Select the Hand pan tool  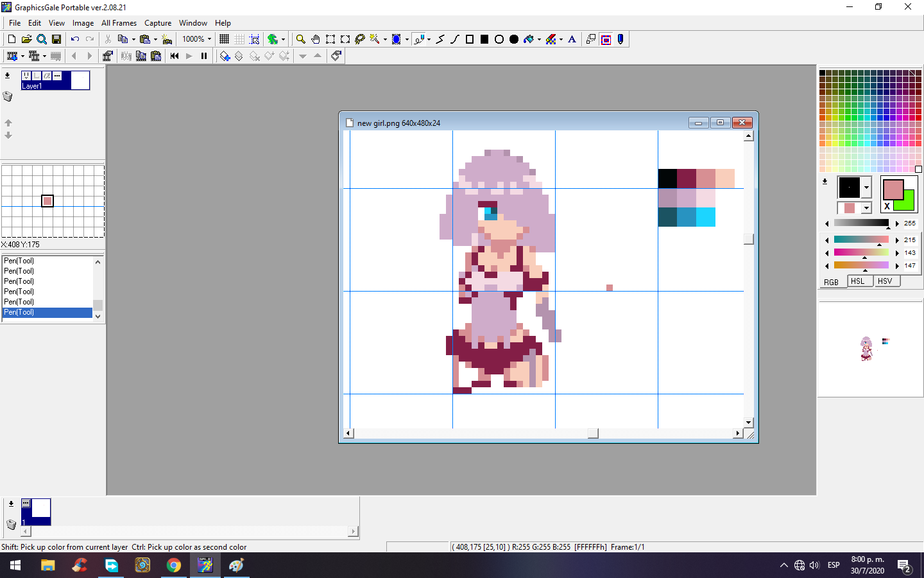click(x=315, y=39)
